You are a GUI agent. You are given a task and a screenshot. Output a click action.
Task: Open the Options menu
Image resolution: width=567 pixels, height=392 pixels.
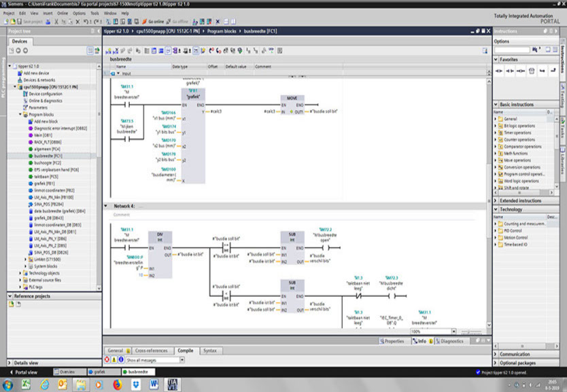point(79,13)
